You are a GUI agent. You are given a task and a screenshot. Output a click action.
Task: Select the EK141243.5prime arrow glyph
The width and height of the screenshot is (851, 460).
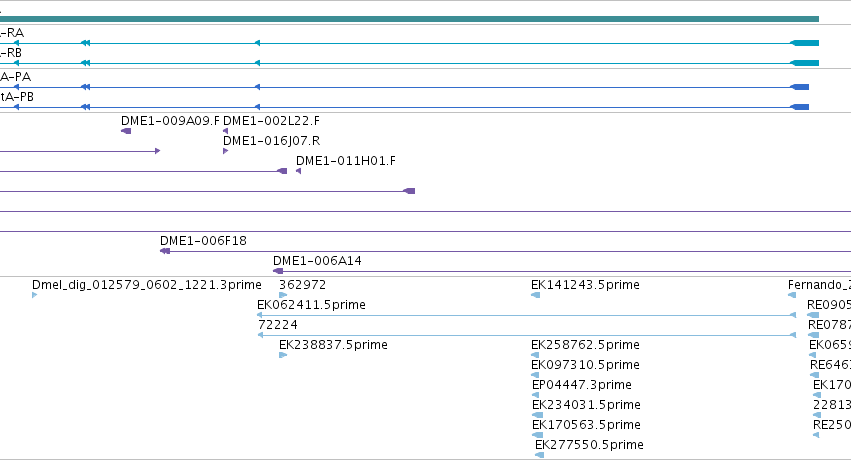tap(536, 295)
